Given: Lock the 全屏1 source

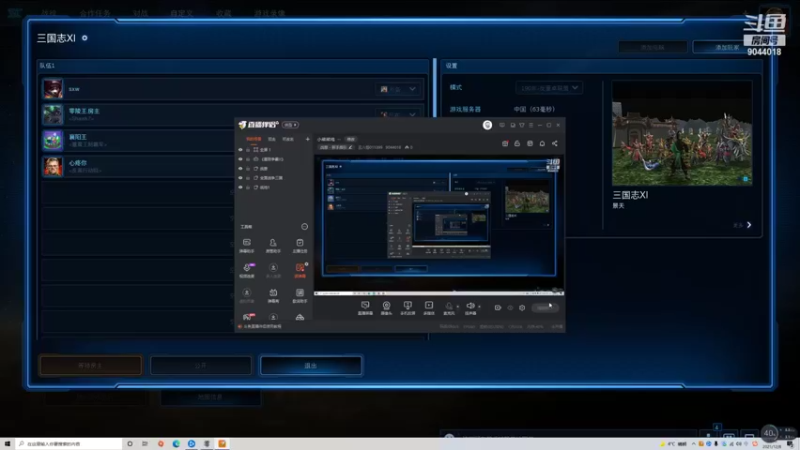Looking at the screenshot, I should [248, 149].
